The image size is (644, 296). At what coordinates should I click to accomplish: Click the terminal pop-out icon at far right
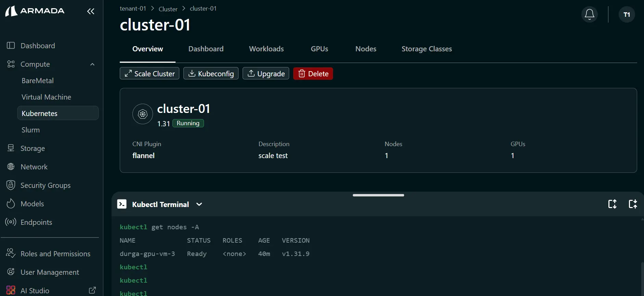coord(633,204)
